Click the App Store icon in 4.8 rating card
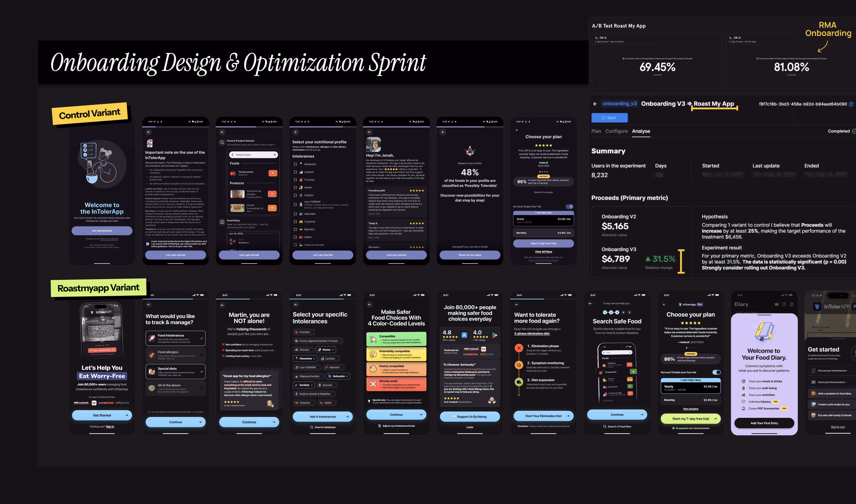The image size is (856, 504). pyautogui.click(x=464, y=335)
